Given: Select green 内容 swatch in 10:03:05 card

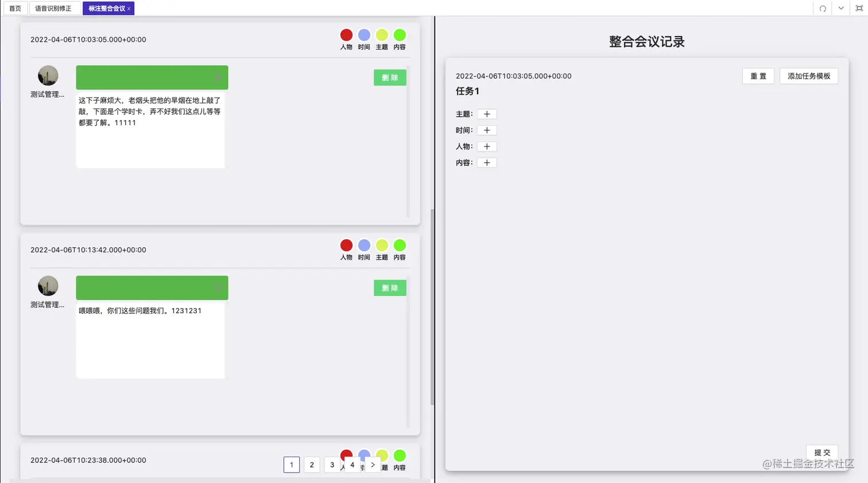Looking at the screenshot, I should (x=400, y=35).
